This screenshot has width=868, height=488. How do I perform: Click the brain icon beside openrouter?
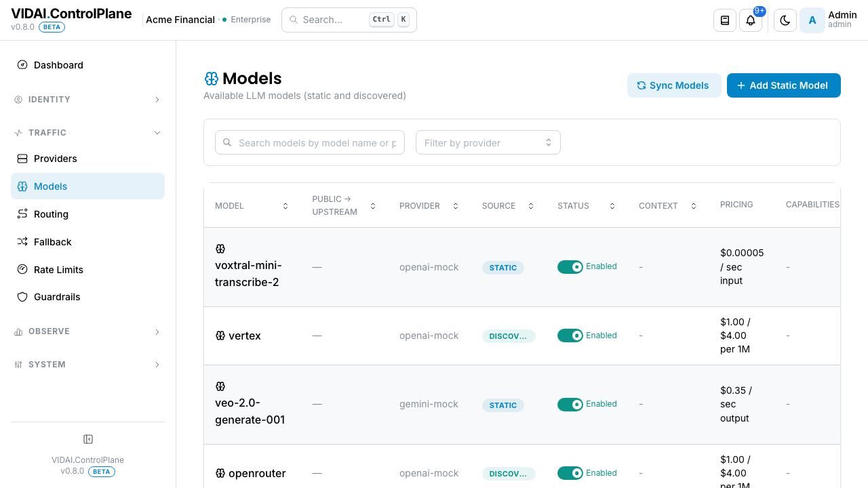pyautogui.click(x=220, y=473)
